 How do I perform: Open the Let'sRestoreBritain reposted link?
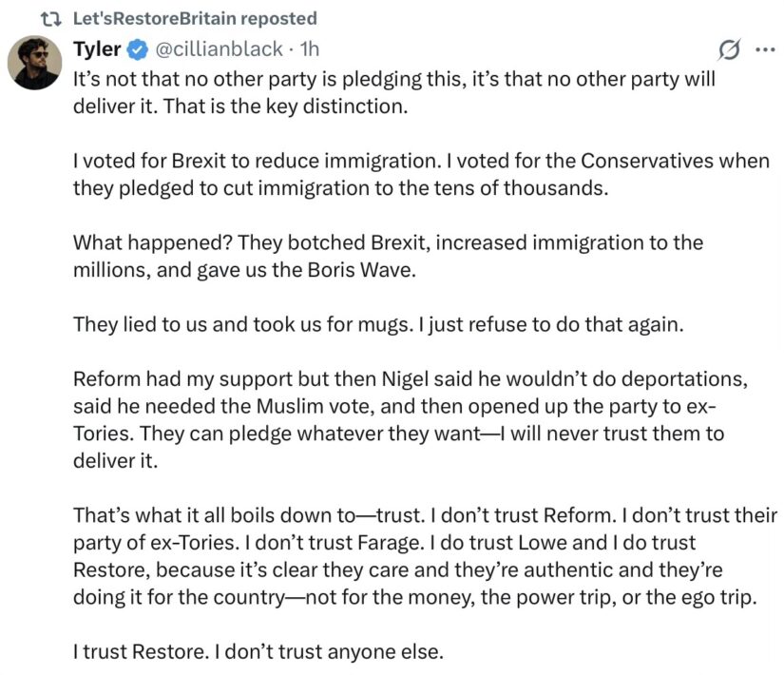tap(195, 18)
